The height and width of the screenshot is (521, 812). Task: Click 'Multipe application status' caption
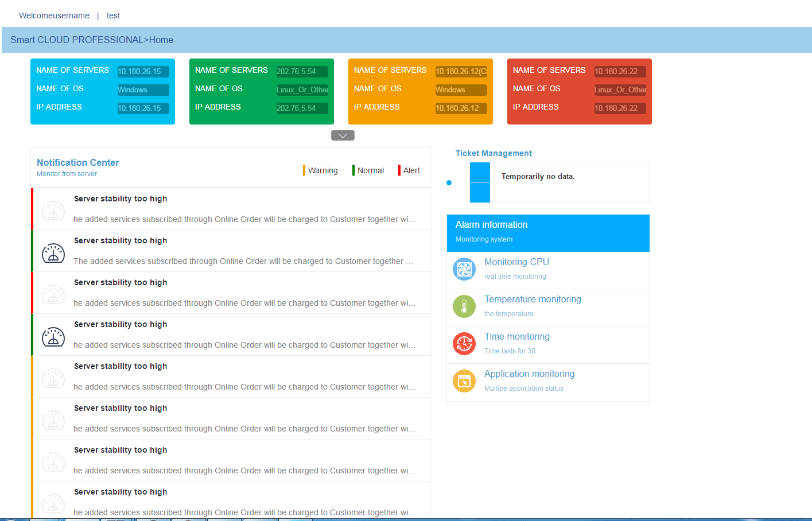coord(524,388)
